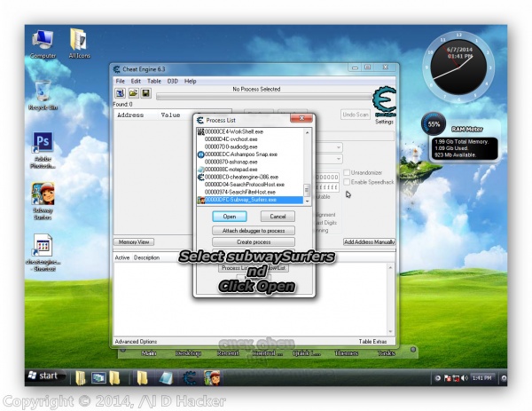Open the File menu
The image size is (532, 411).
(x=121, y=81)
